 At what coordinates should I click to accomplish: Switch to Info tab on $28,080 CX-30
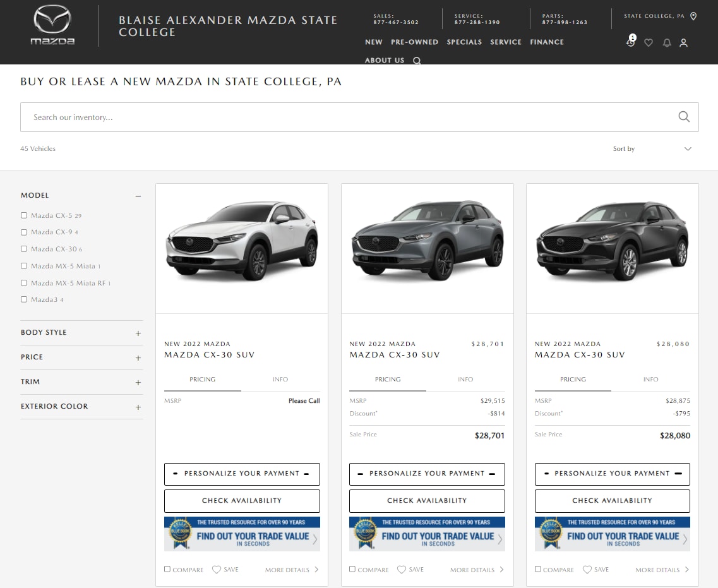point(650,380)
